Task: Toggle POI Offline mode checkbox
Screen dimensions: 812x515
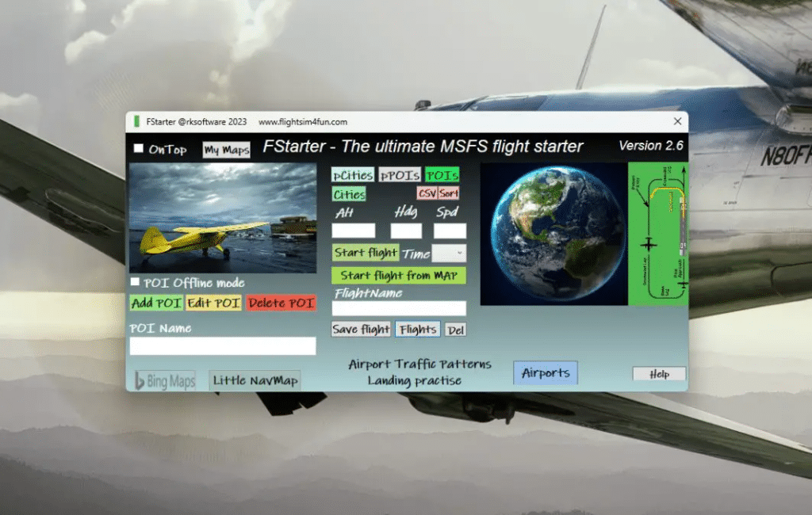Action: coord(136,282)
